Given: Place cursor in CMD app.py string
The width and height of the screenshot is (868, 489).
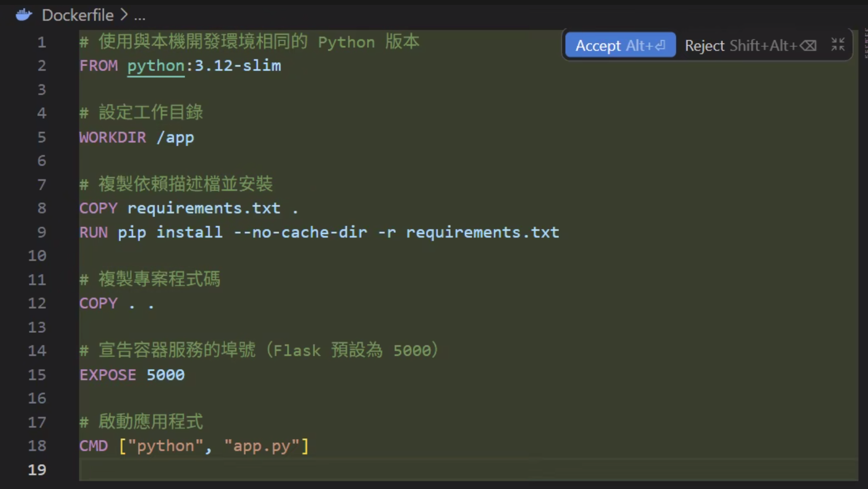Looking at the screenshot, I should pyautogui.click(x=266, y=446).
